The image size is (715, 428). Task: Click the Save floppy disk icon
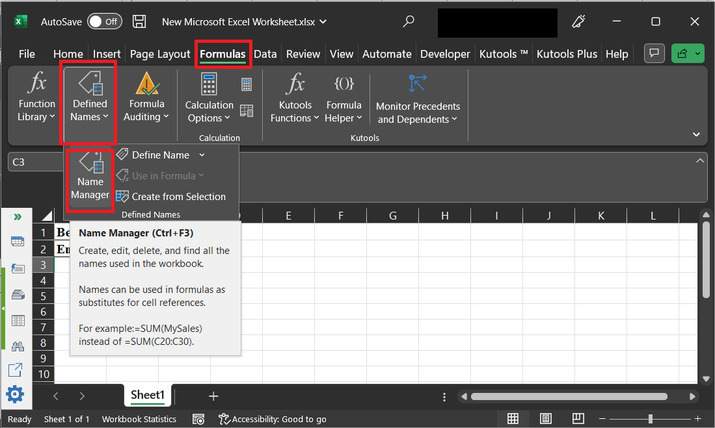click(139, 21)
